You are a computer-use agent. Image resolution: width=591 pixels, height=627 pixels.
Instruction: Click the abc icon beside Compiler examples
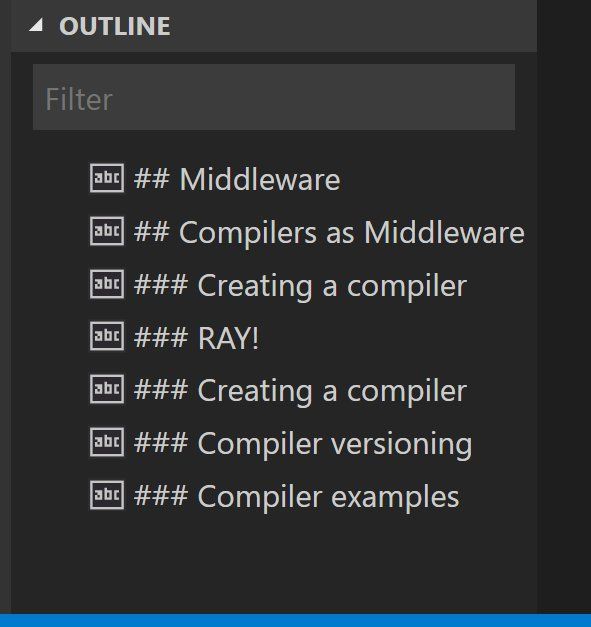tap(107, 495)
